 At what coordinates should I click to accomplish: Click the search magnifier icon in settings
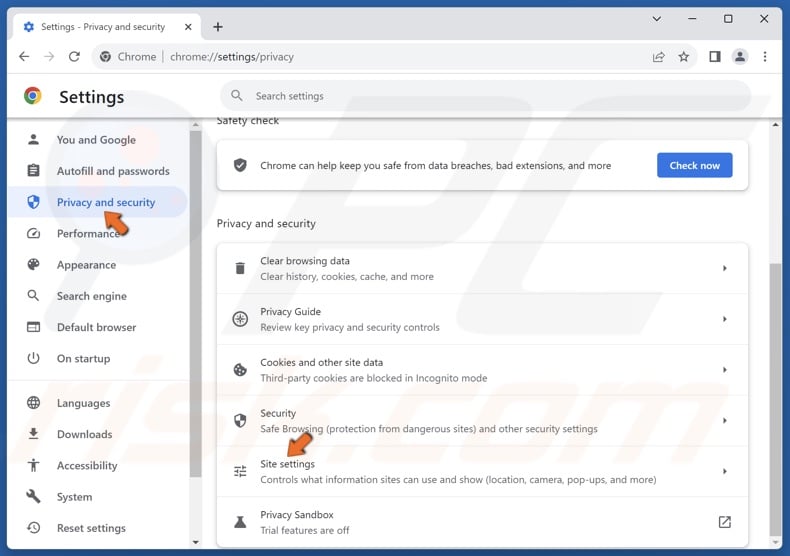[236, 95]
